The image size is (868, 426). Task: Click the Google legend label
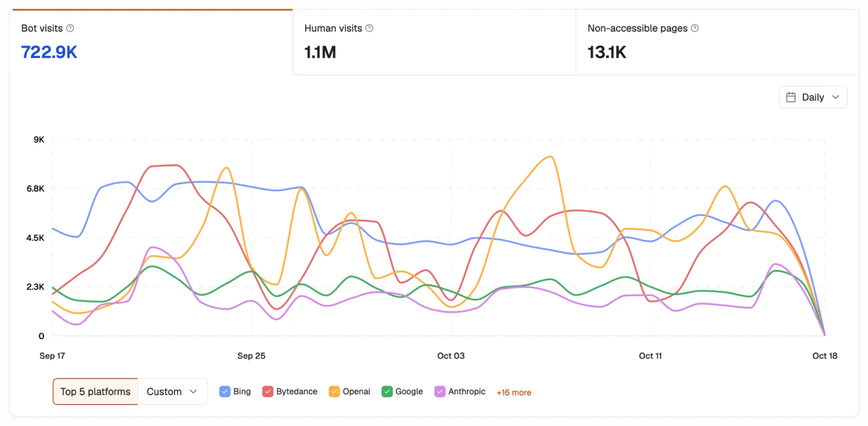click(409, 392)
